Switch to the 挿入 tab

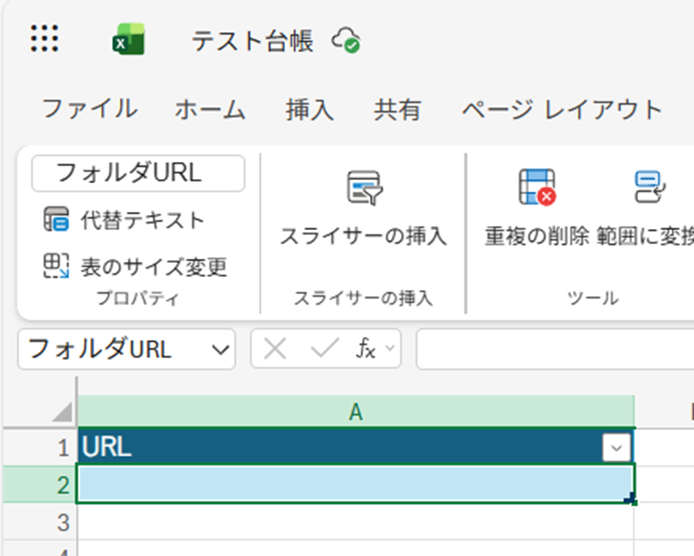click(x=309, y=109)
